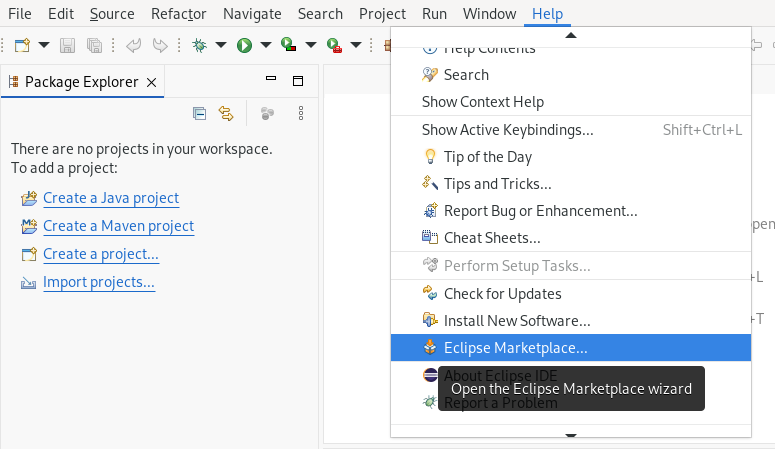Expand the New wizard dropdown arrow
This screenshot has height=449, width=775.
pos(44,45)
